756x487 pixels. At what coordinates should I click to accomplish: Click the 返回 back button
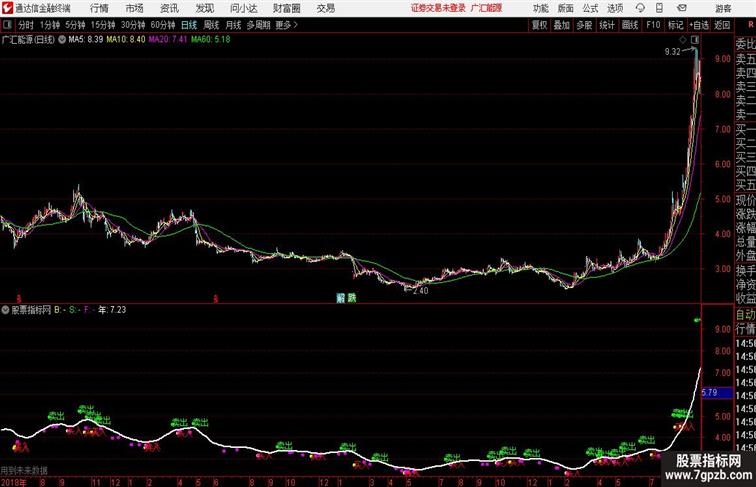click(x=722, y=25)
